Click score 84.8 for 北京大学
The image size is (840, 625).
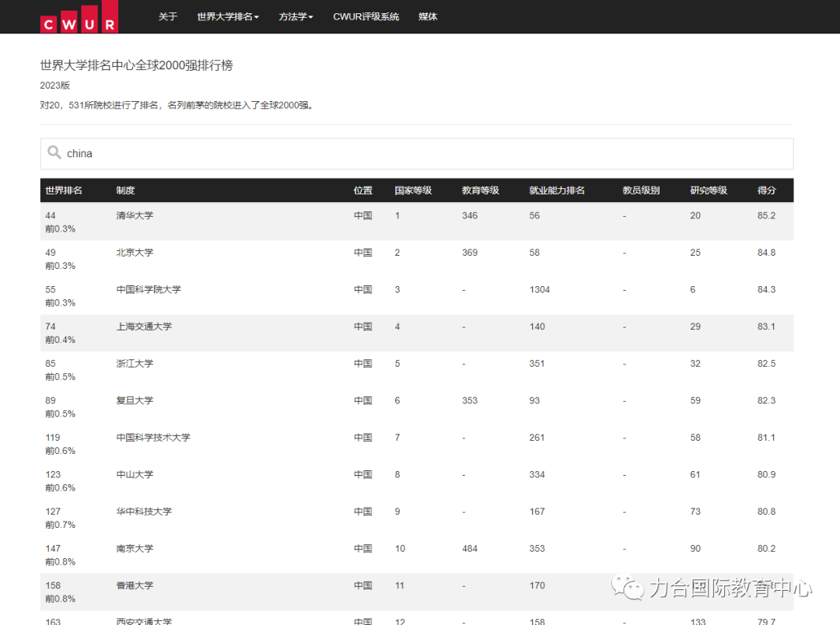click(766, 252)
